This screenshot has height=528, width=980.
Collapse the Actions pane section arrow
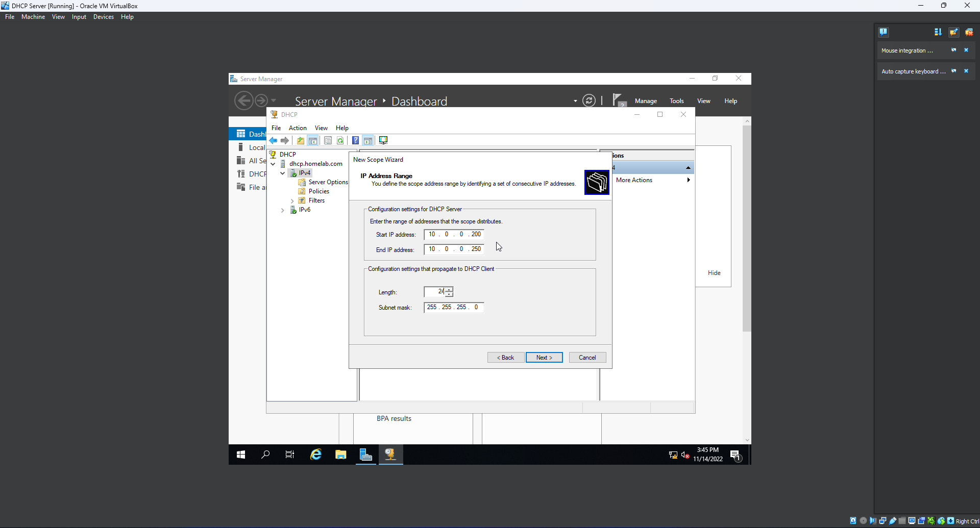pos(688,168)
